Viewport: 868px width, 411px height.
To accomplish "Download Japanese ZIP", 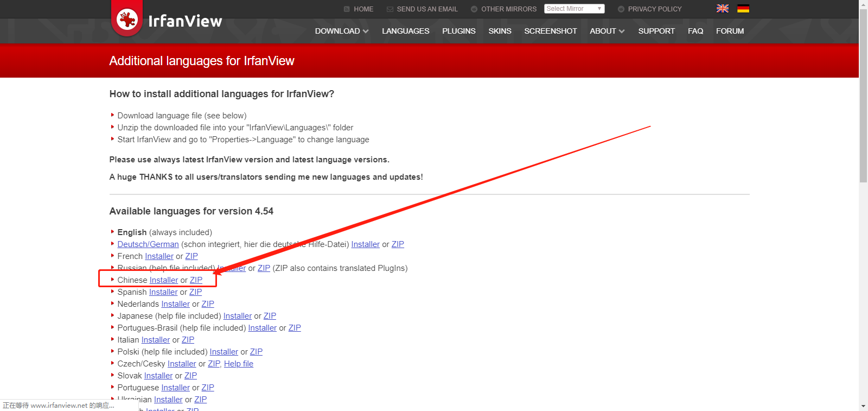I will tap(270, 316).
